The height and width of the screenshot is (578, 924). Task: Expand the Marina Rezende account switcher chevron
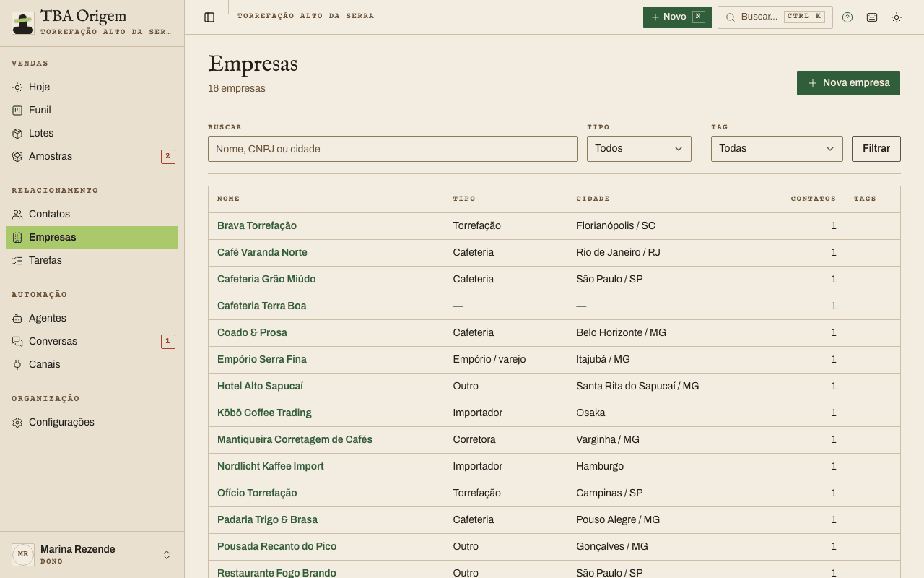pyautogui.click(x=167, y=555)
